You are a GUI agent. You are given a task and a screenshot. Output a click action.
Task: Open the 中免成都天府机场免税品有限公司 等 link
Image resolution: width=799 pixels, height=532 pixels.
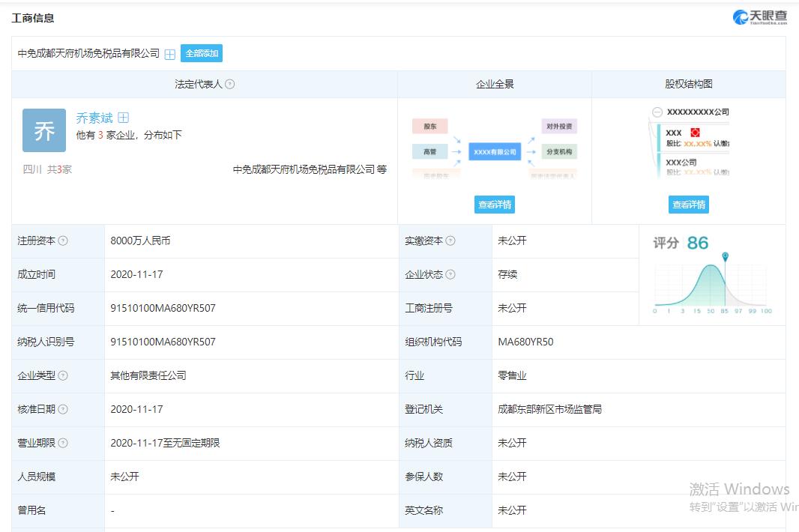[x=310, y=170]
